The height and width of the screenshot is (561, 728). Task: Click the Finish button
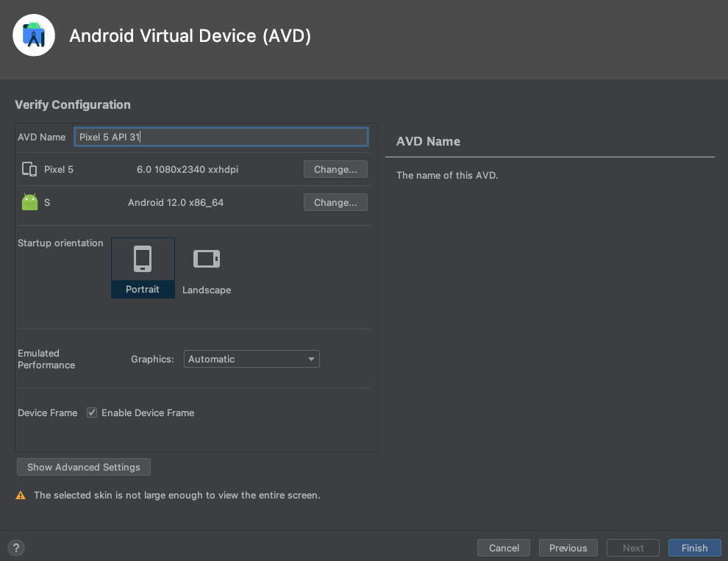click(x=695, y=548)
